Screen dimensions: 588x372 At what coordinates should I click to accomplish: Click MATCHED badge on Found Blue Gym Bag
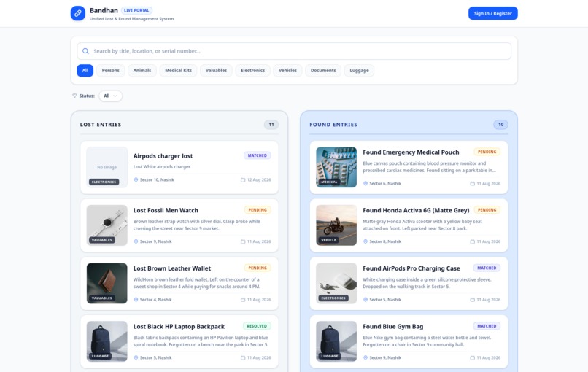pos(487,326)
